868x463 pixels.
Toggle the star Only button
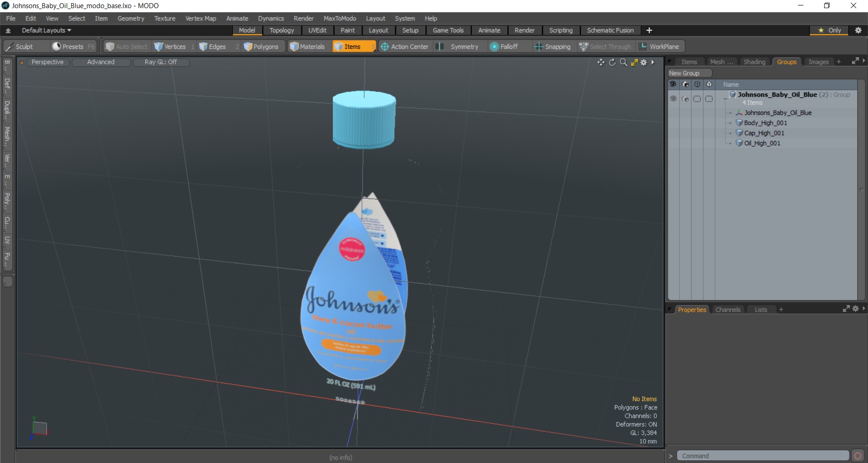coord(830,30)
